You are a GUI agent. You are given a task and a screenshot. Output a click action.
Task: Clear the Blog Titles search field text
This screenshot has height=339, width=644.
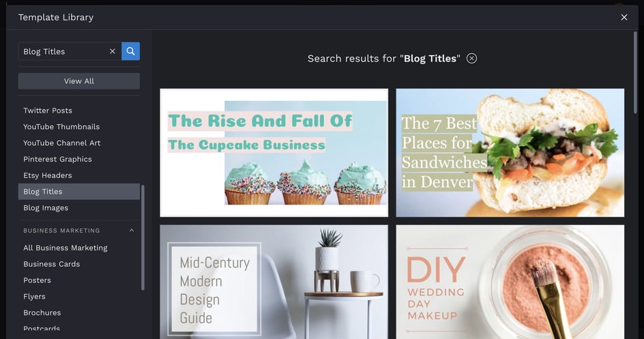pos(112,51)
